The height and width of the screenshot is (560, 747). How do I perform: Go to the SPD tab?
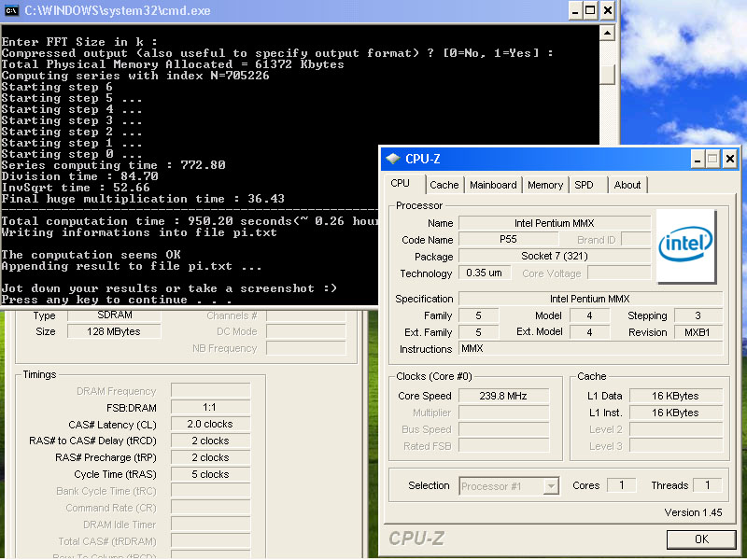585,185
